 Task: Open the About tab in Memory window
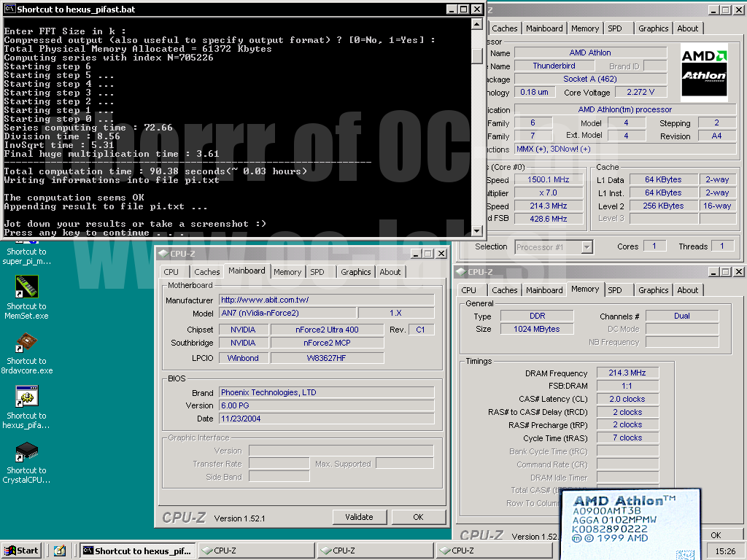(688, 290)
